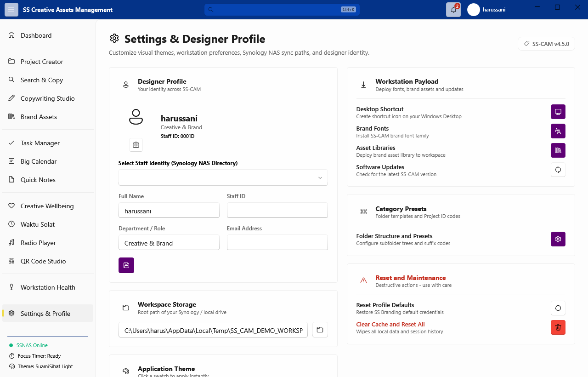The width and height of the screenshot is (588, 377).
Task: Click the search icon in the top bar
Action: [211, 10]
